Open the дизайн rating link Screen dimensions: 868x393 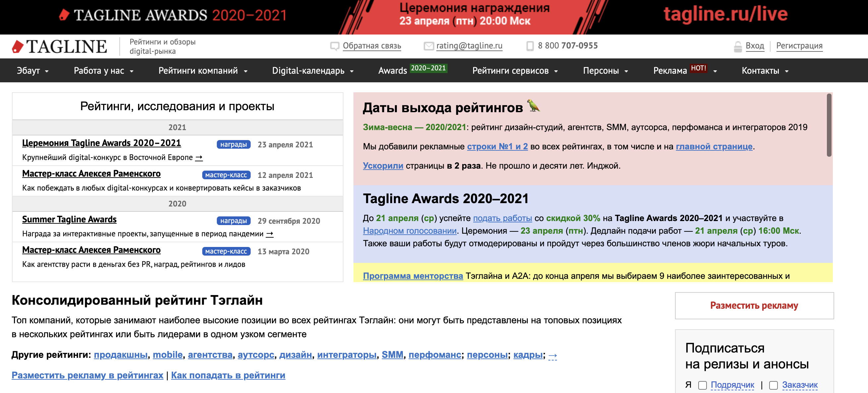click(295, 355)
